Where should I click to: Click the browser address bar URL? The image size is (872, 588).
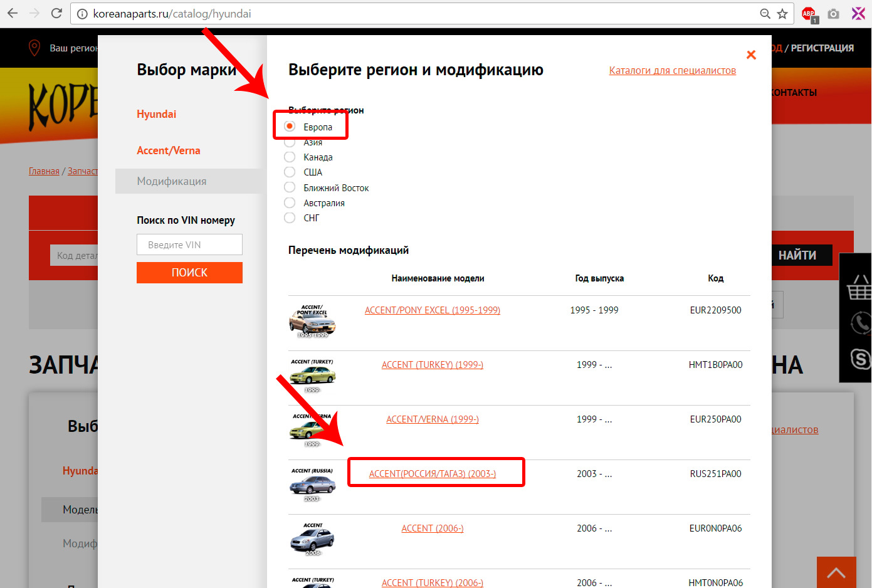pyautogui.click(x=172, y=14)
